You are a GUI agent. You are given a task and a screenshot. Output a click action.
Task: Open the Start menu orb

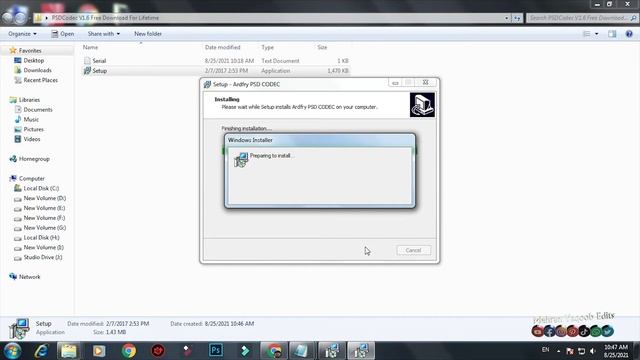point(12,351)
